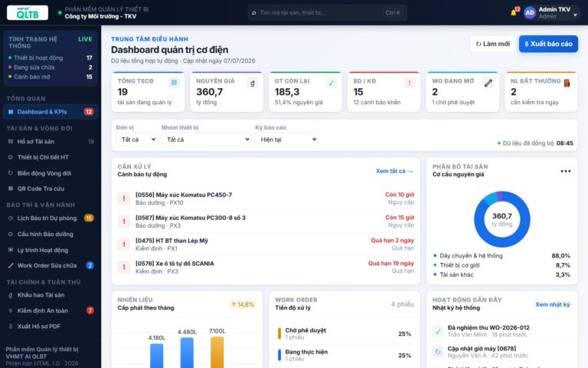Click [0567] Máy xúc Komatsu PC300-8 title
Image resolution: width=588 pixels, height=368 pixels.
point(191,218)
